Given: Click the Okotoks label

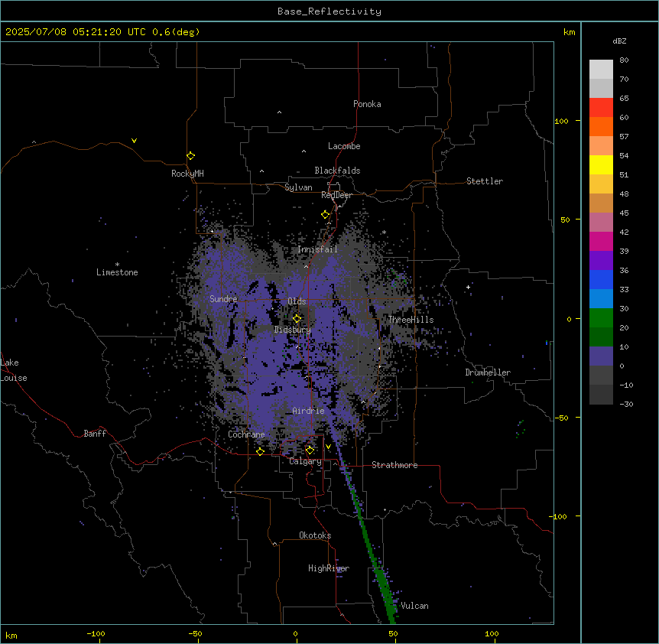Looking at the screenshot, I should (315, 535).
